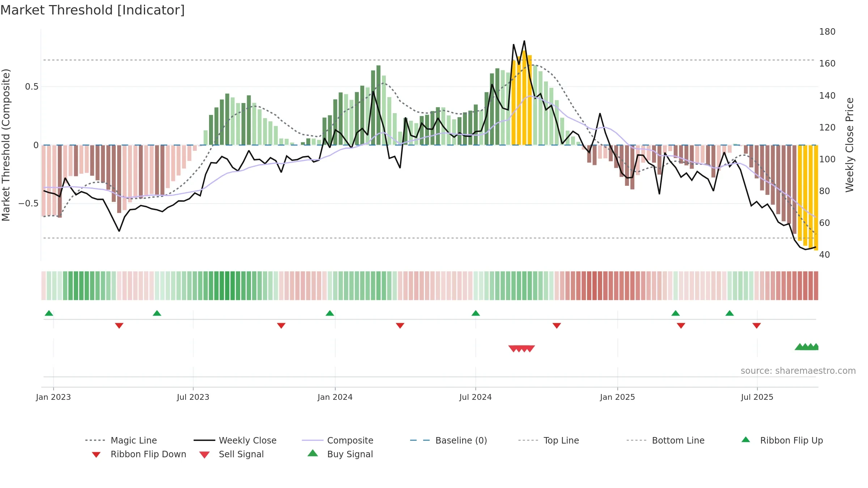Image resolution: width=868 pixels, height=488 pixels.
Task: Toggle the Weekly Close legend entry
Action: tap(235, 440)
